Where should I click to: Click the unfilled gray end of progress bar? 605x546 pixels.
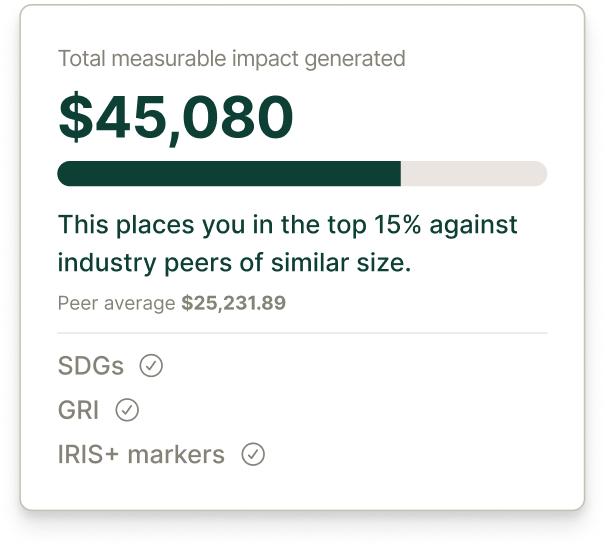(473, 173)
